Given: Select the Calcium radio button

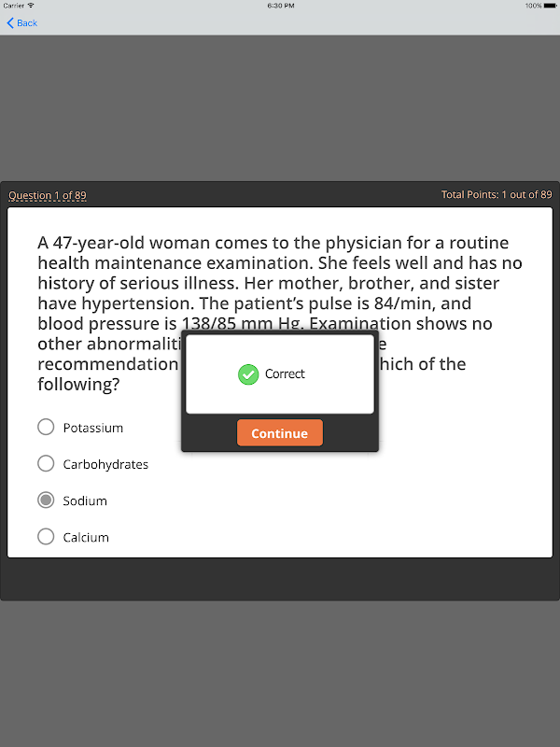Looking at the screenshot, I should coord(46,536).
